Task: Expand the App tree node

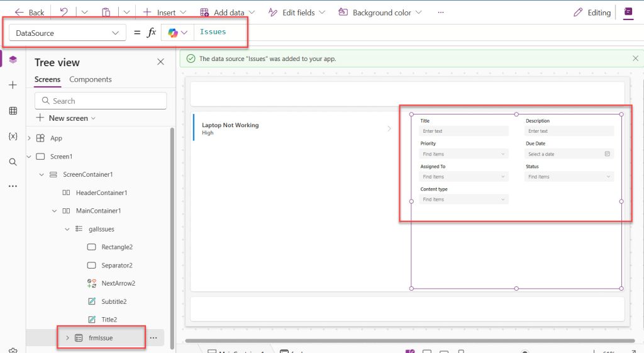Action: pyautogui.click(x=29, y=138)
